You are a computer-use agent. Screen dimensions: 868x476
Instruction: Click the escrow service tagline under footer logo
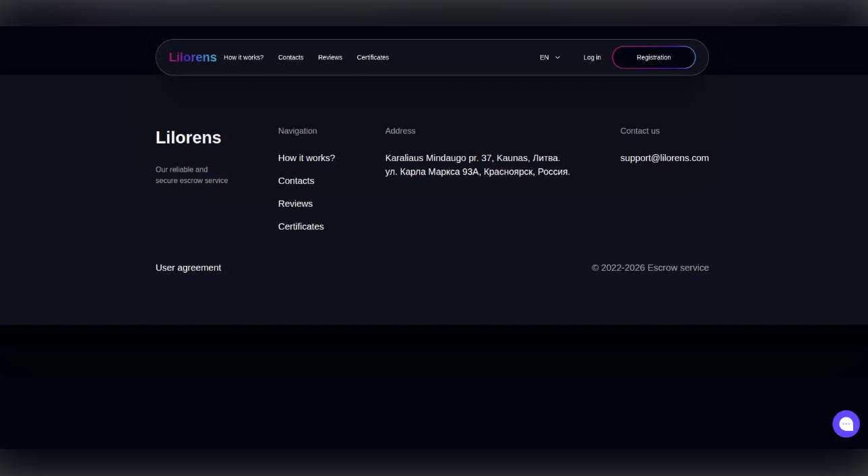[x=191, y=175]
